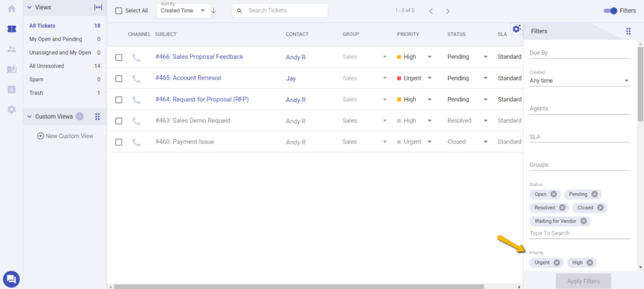Open the Created Any time dropdown
Screen dimensions: 644x289
point(579,81)
